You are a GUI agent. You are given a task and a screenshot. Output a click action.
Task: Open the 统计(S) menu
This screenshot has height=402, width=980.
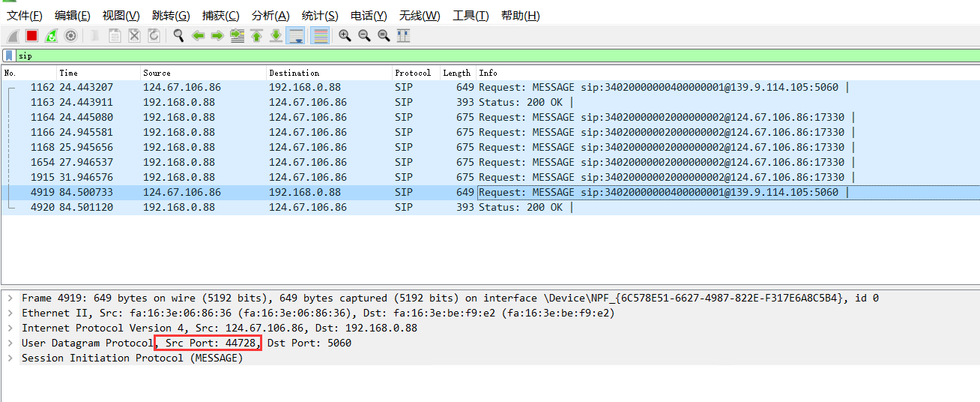pyautogui.click(x=320, y=16)
